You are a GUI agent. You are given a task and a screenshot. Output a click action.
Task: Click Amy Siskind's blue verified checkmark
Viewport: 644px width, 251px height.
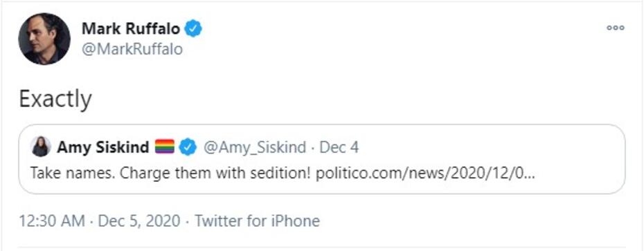[x=188, y=147]
